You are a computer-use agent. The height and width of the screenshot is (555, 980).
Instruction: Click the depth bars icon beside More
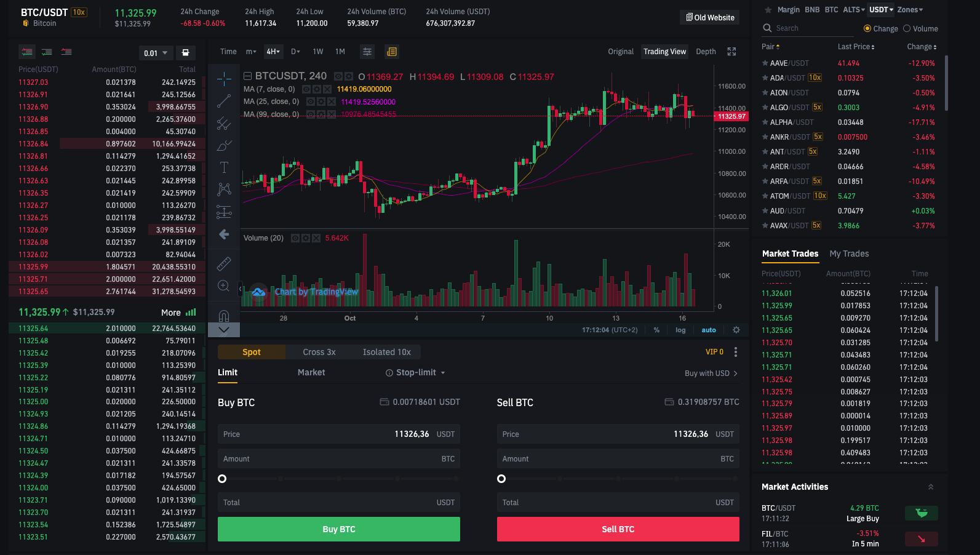(191, 313)
